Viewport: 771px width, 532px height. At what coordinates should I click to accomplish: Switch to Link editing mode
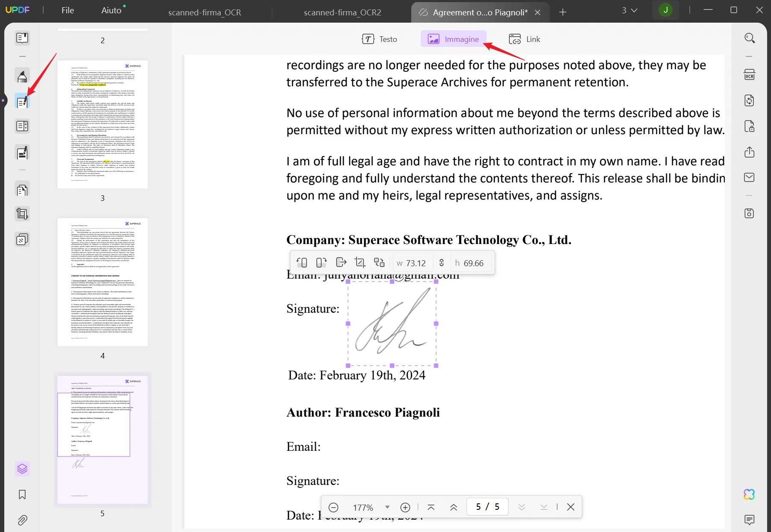click(524, 39)
